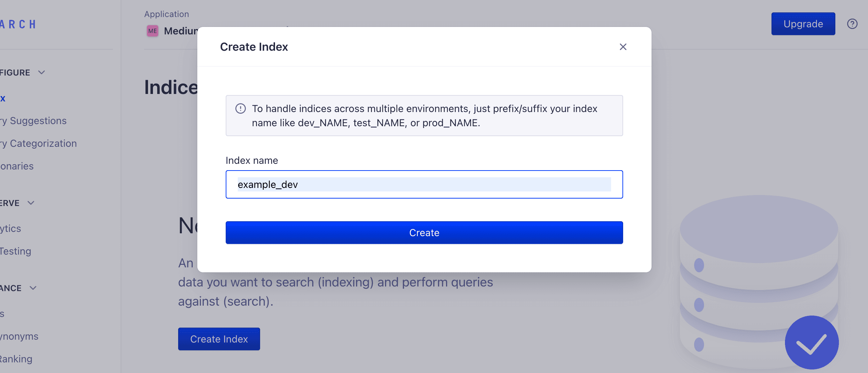Image resolution: width=868 pixels, height=373 pixels.
Task: Click the round checkmark icon button
Action: point(812,343)
